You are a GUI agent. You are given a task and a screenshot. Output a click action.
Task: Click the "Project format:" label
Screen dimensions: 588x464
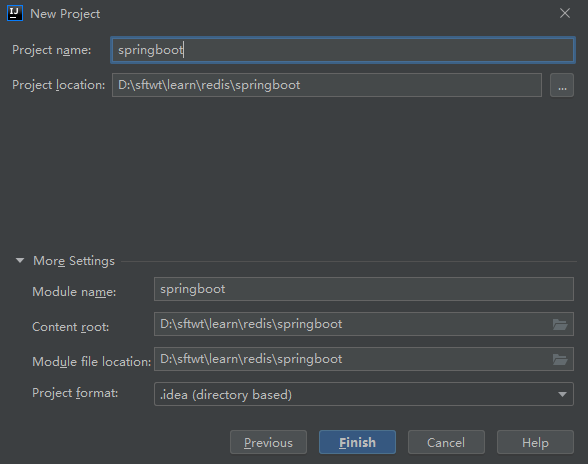click(x=75, y=393)
